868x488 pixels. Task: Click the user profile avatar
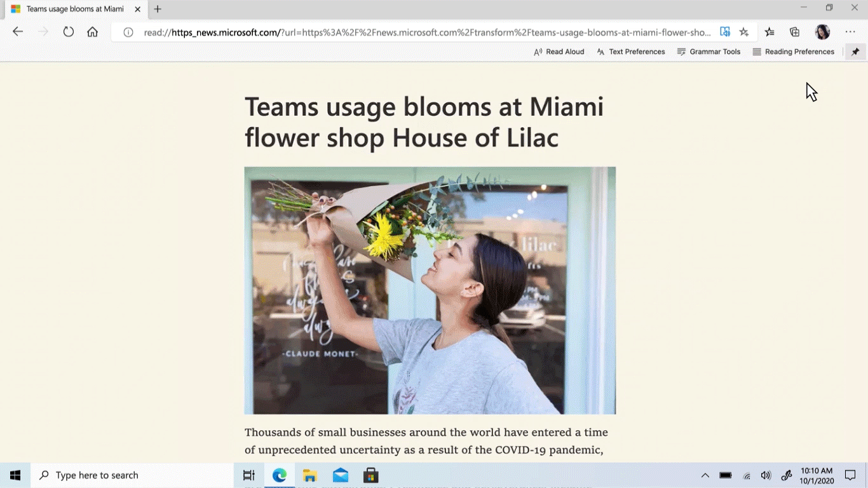(x=822, y=31)
